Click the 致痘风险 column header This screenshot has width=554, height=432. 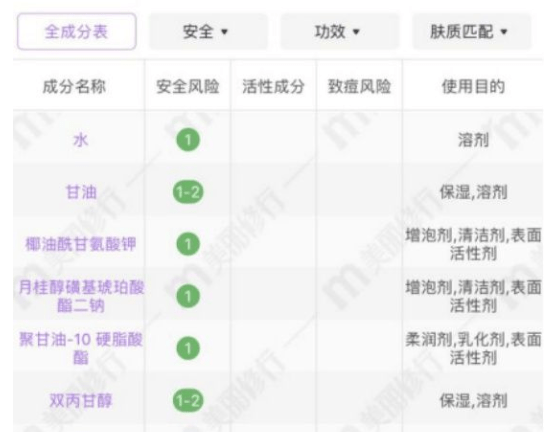click(x=359, y=87)
